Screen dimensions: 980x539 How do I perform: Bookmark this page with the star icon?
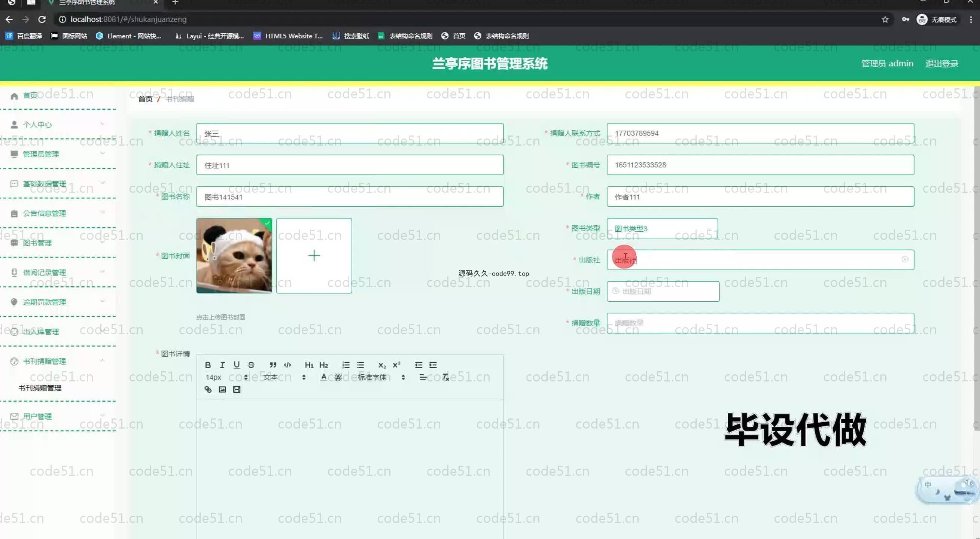(885, 19)
